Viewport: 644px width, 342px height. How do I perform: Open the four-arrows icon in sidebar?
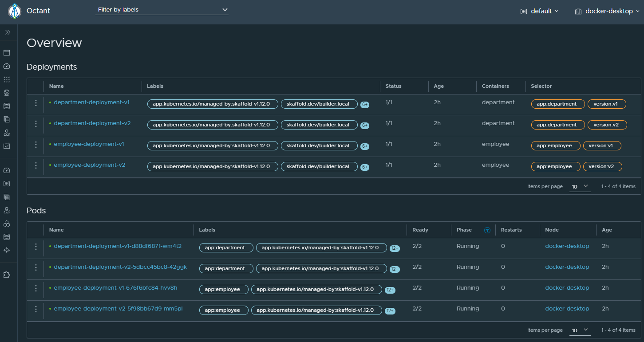[7, 250]
